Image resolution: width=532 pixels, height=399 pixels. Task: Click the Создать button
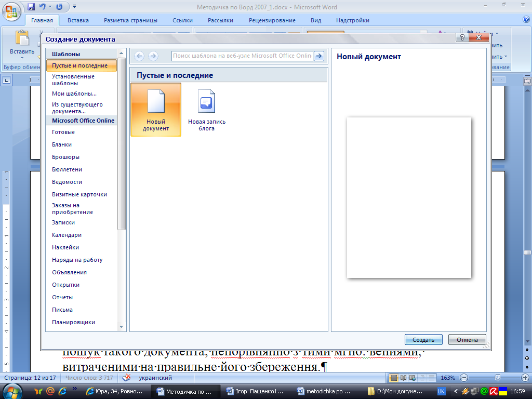(x=423, y=340)
